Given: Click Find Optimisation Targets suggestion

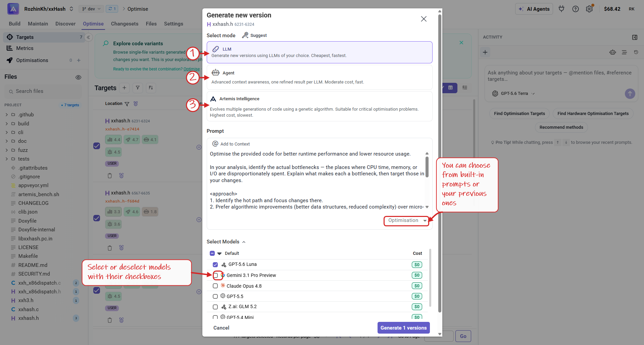Looking at the screenshot, I should (x=519, y=114).
